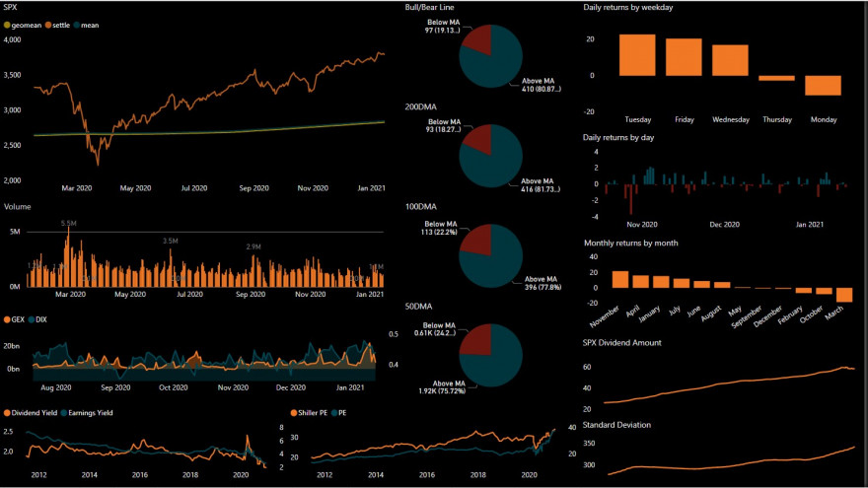Select red Below MA slice in 100DMA pie

click(x=478, y=239)
